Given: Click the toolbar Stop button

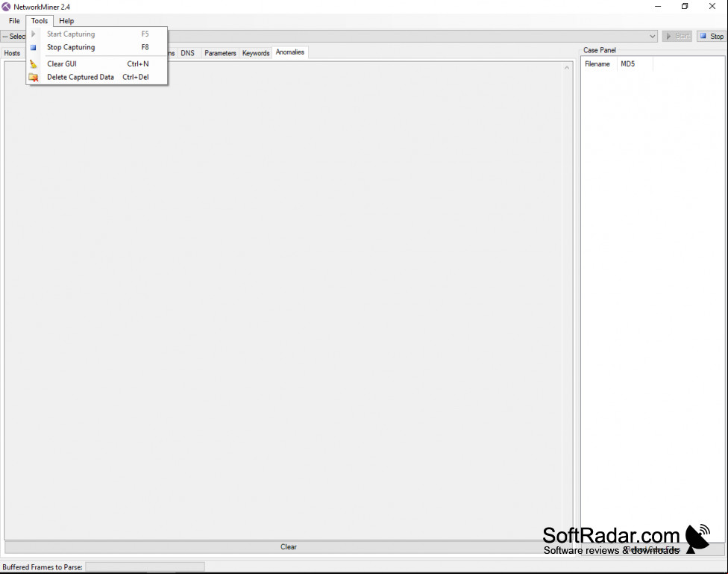Looking at the screenshot, I should (712, 37).
